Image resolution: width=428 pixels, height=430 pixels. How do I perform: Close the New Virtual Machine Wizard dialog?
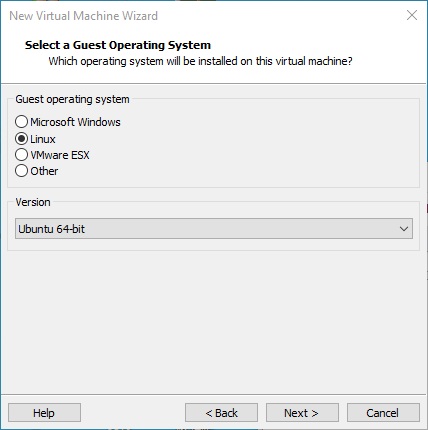pyautogui.click(x=412, y=15)
